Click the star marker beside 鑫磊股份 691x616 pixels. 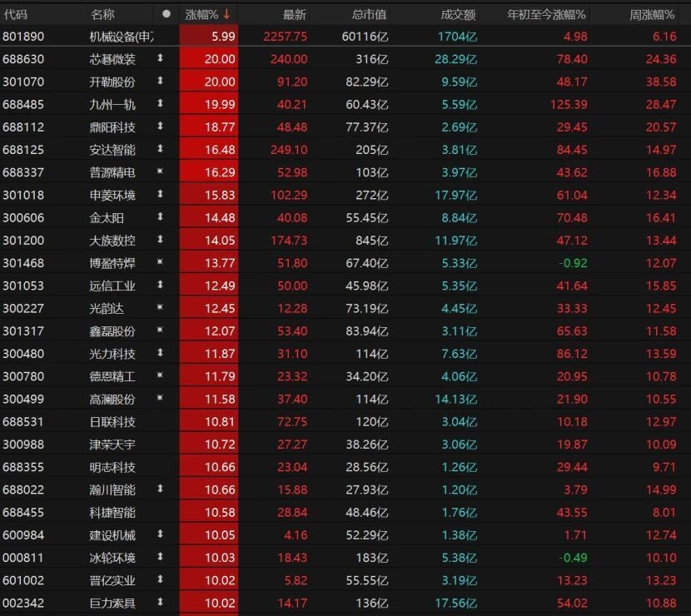point(160,330)
